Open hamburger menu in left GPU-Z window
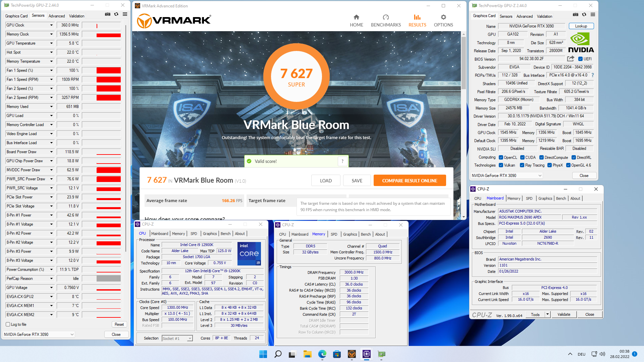 125,14
